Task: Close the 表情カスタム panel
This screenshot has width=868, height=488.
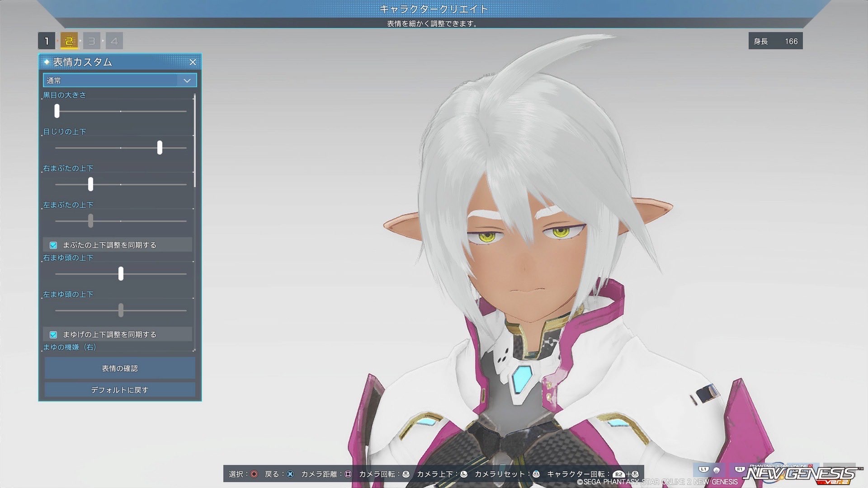Action: [193, 62]
